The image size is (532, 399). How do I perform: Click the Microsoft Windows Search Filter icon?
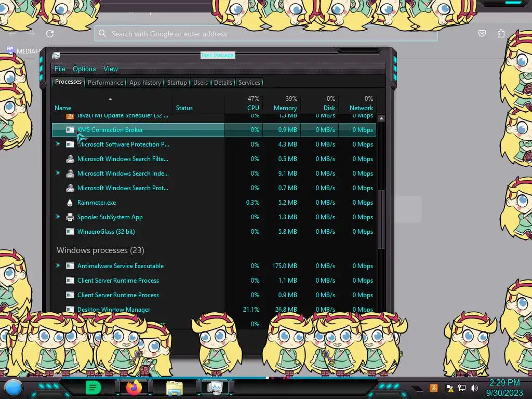click(x=70, y=159)
